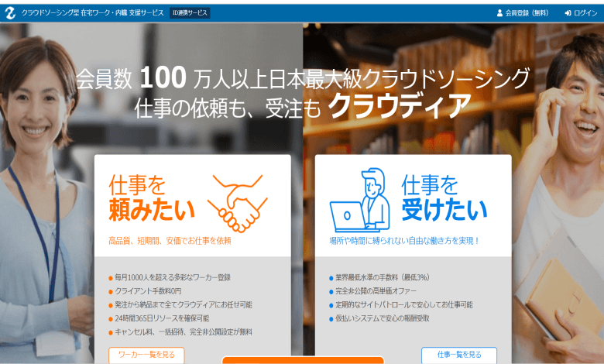The width and height of the screenshot is (604, 364).
Task: Select the 仕事を受けたい heading
Action: 444,198
